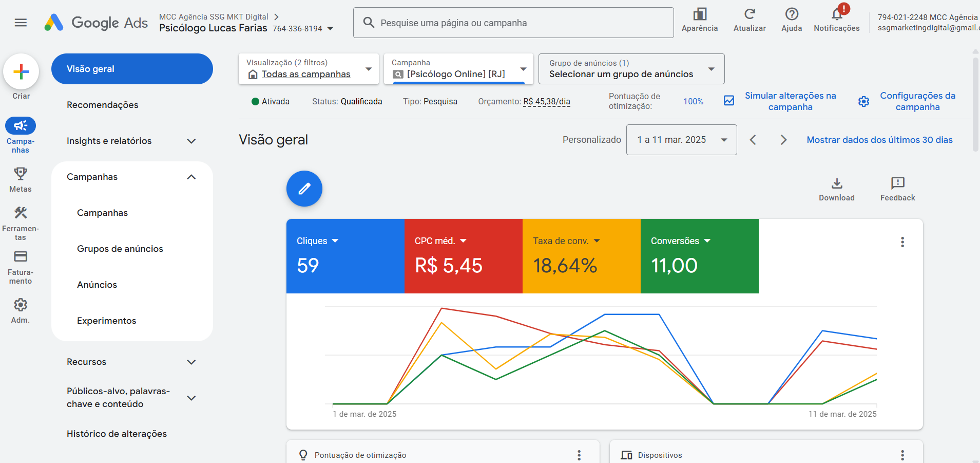The height and width of the screenshot is (463, 980).
Task: Expand Insights e relatórios section
Action: 191,141
